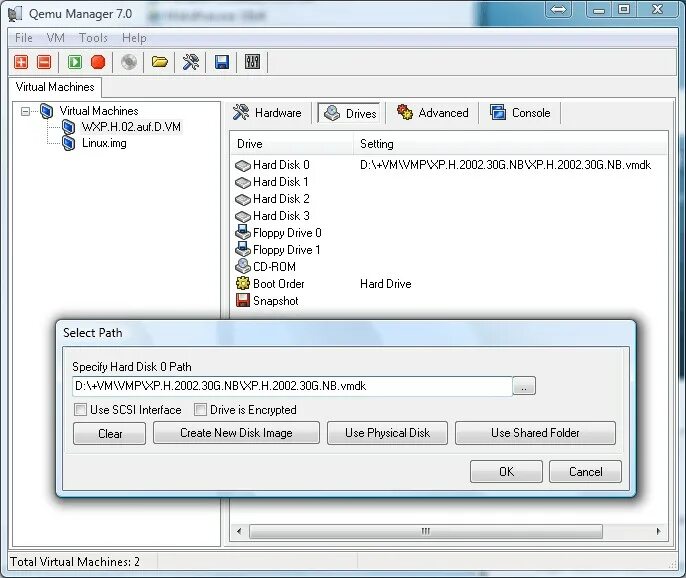
Task: Click the Setting column header
Action: click(511, 144)
